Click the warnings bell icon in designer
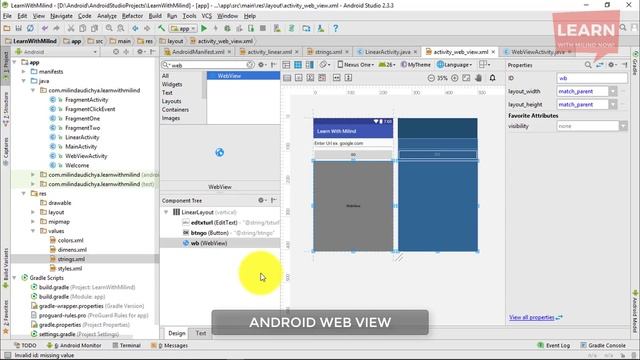This screenshot has width=640, height=360. tap(493, 78)
